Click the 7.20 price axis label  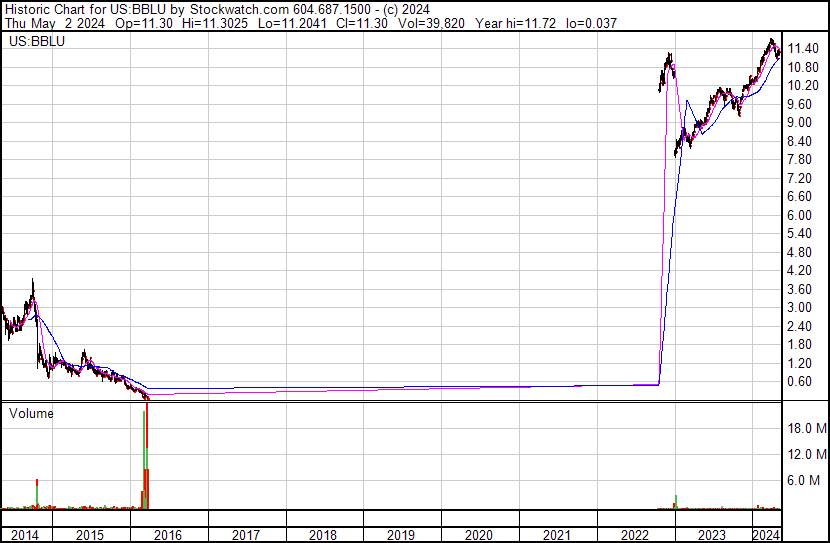tap(799, 178)
